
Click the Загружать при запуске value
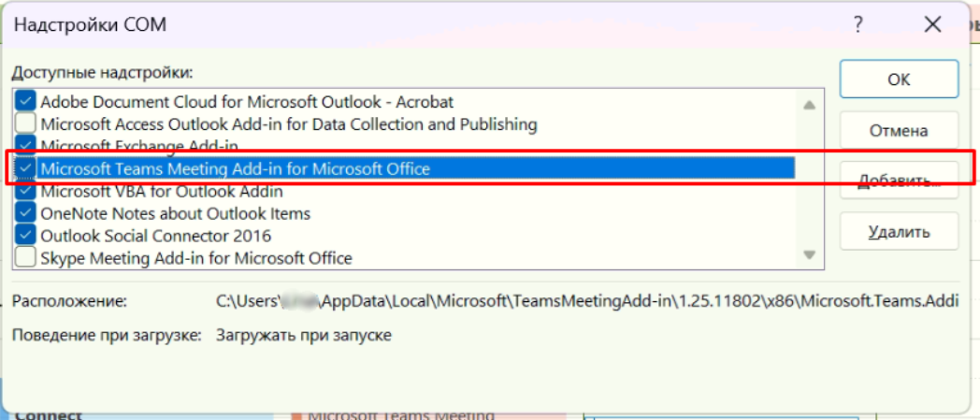coord(304,336)
